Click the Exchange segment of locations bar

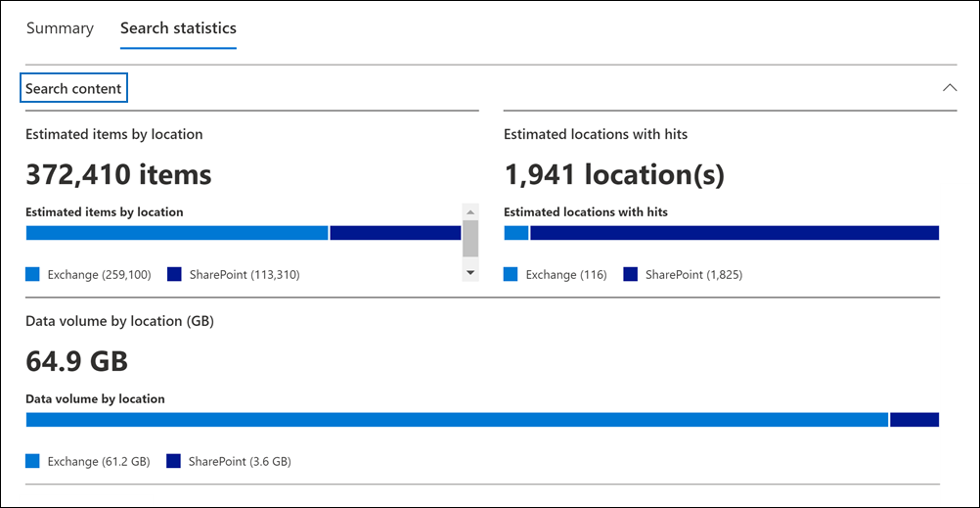pos(516,233)
